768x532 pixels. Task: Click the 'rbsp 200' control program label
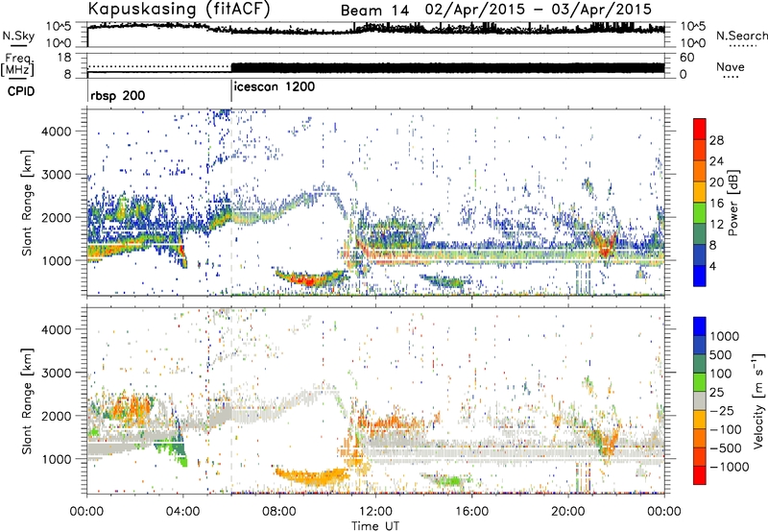(117, 95)
